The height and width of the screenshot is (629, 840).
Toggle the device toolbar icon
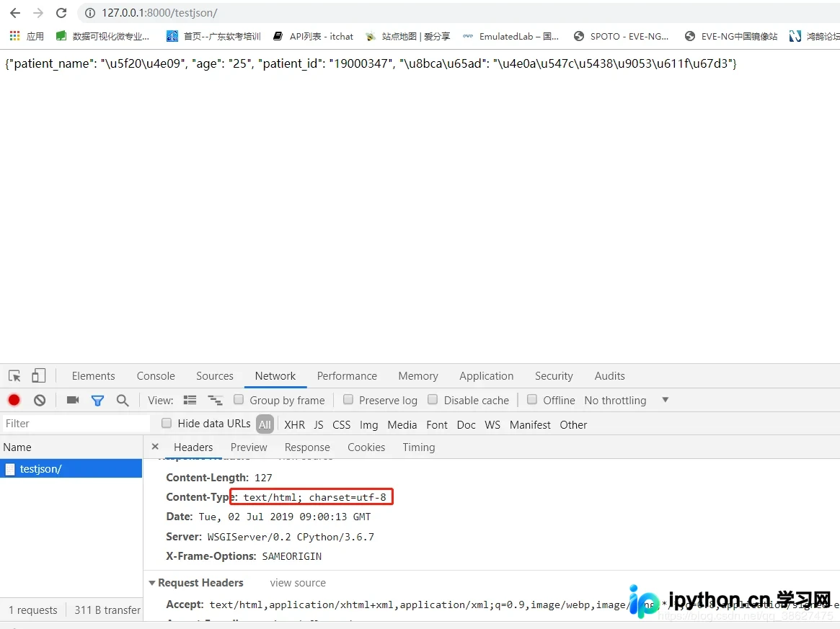click(38, 376)
